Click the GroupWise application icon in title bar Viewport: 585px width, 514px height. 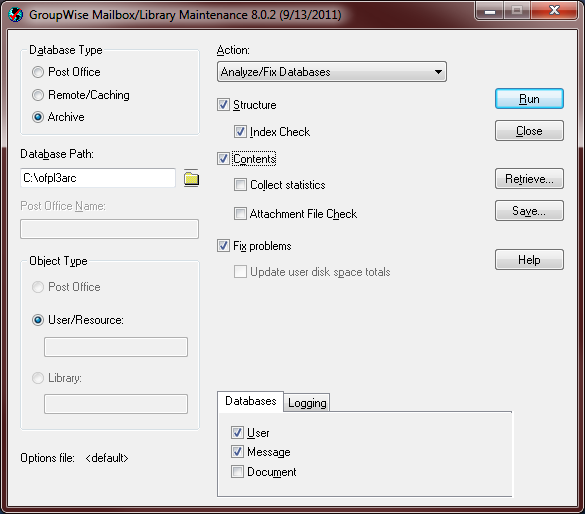(x=16, y=15)
